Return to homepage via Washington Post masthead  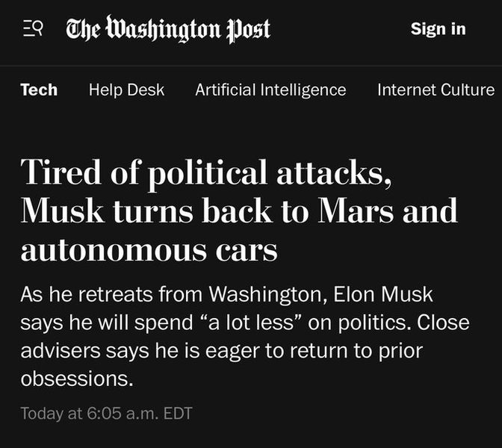tap(168, 29)
